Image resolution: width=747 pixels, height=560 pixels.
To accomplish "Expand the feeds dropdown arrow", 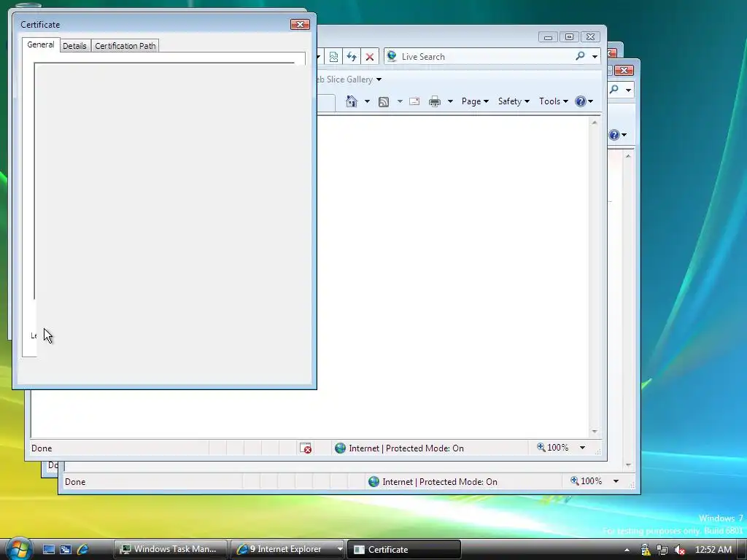I will 400,101.
